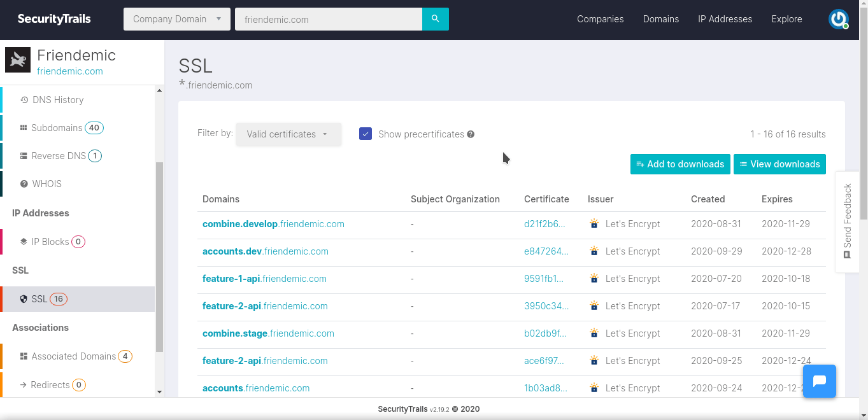Open certificate e847264... link
Viewport: 868px width, 420px height.
546,251
